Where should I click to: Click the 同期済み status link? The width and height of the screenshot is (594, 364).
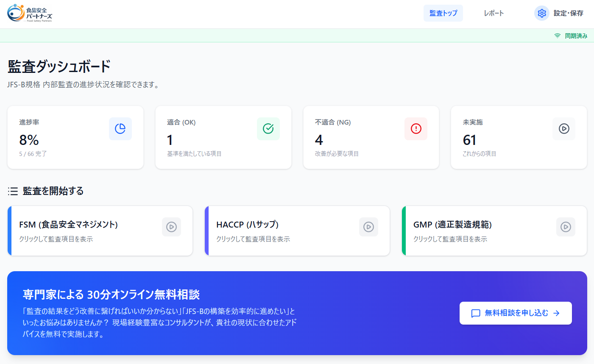tap(575, 36)
